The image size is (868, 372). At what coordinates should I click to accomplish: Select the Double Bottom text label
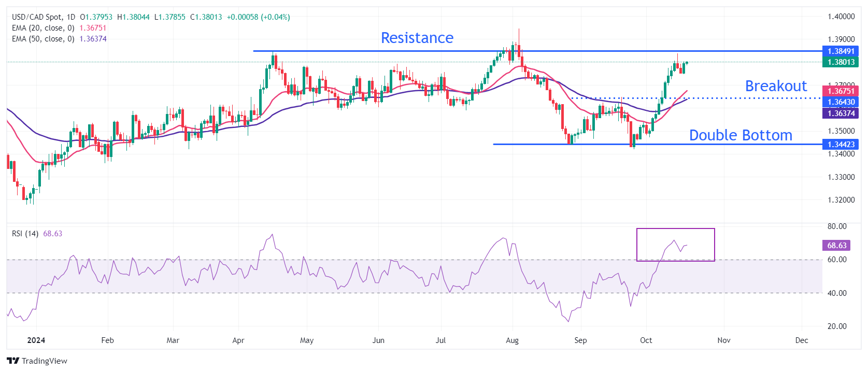click(x=740, y=135)
